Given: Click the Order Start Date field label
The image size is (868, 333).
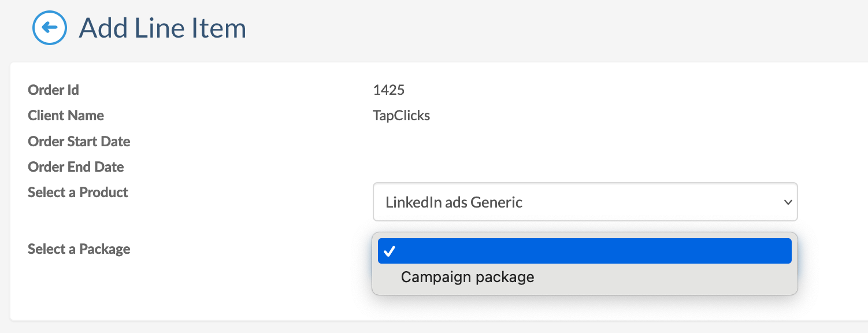Looking at the screenshot, I should click(79, 141).
